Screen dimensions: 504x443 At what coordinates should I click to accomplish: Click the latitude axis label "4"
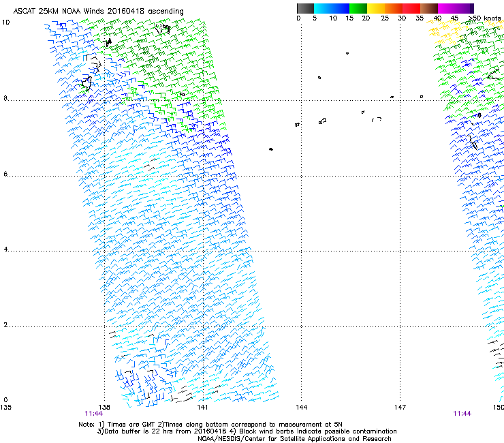coord(5,249)
